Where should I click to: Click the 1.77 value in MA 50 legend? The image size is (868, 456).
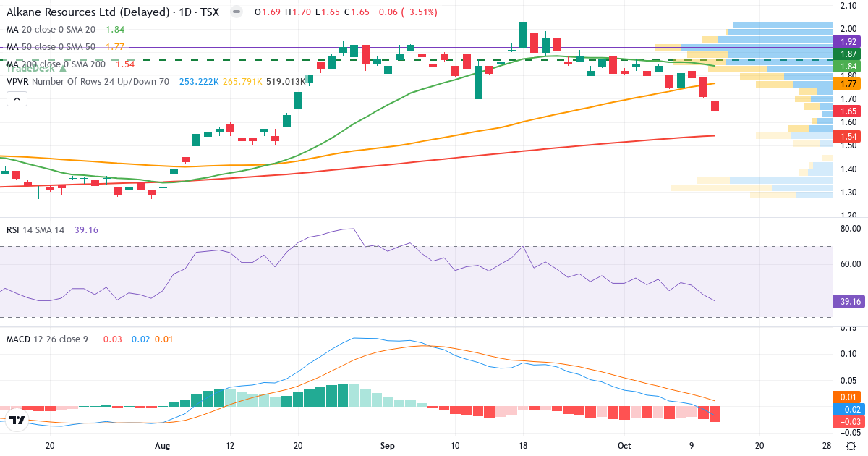[x=115, y=47]
